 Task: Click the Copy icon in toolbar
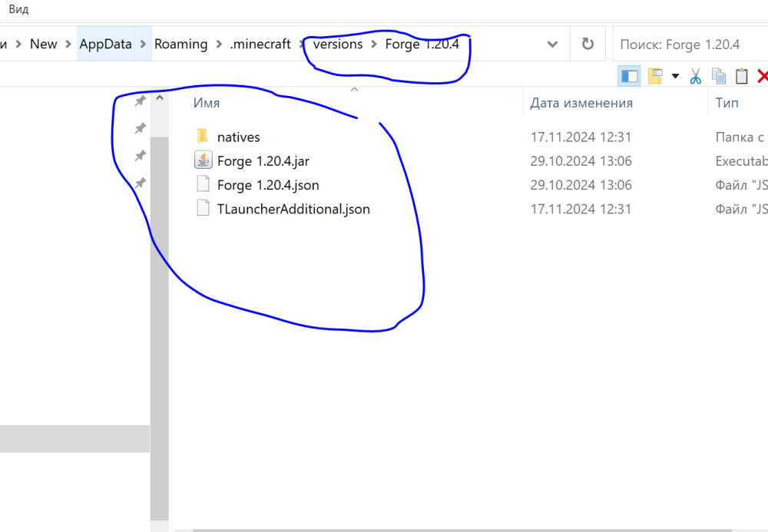719,76
